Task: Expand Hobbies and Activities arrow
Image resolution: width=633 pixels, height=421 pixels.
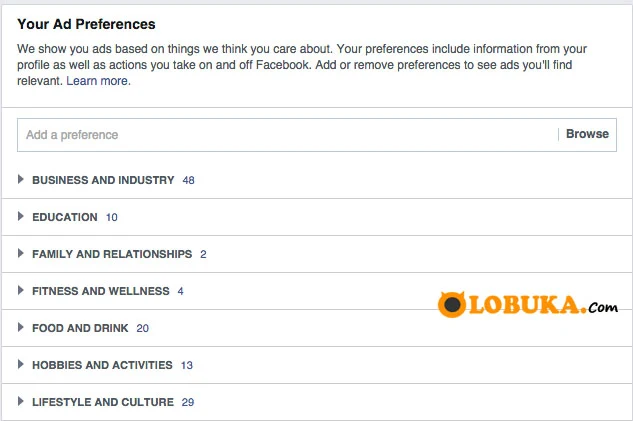Action: tap(21, 365)
